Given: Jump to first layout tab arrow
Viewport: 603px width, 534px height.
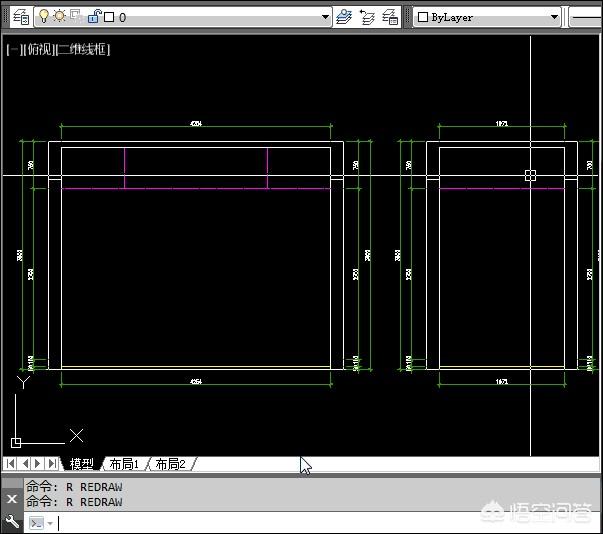Looking at the screenshot, I should pyautogui.click(x=11, y=464).
